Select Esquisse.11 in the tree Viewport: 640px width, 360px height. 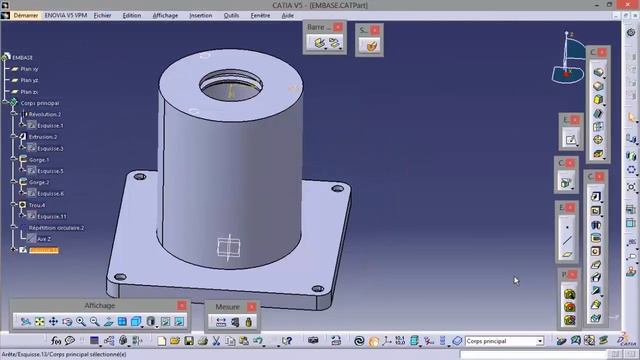[x=51, y=216]
